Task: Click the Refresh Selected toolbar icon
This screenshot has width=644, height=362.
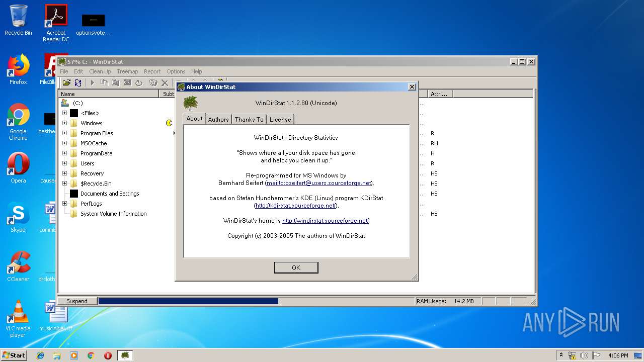Action: pyautogui.click(x=139, y=82)
